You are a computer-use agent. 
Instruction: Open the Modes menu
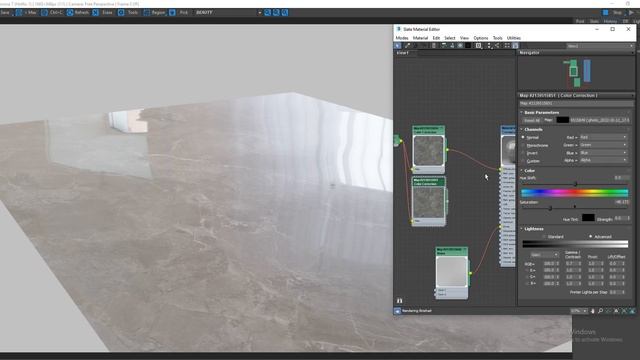tap(402, 38)
